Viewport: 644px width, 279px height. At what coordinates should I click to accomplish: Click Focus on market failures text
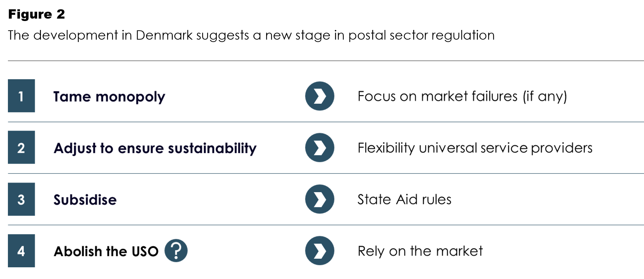coord(462,96)
